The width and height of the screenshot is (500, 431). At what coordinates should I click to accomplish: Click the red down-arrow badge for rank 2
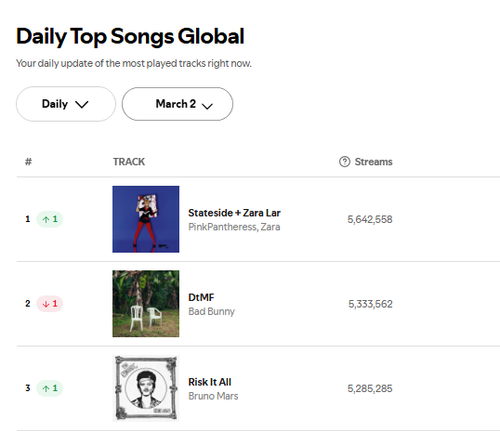[x=49, y=304]
